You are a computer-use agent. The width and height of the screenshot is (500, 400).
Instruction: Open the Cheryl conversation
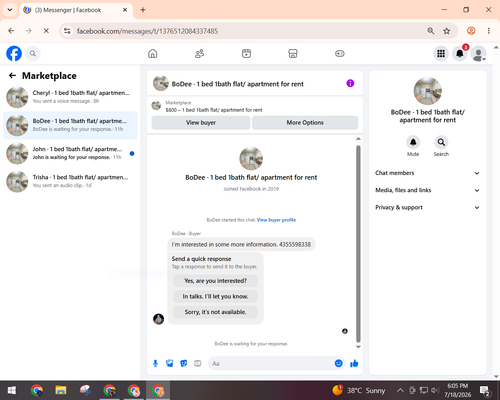click(70, 97)
